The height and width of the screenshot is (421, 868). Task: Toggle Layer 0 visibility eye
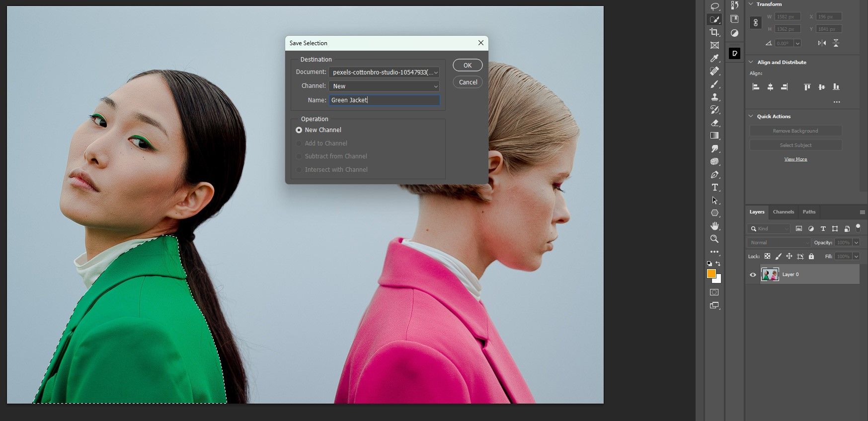(x=753, y=275)
